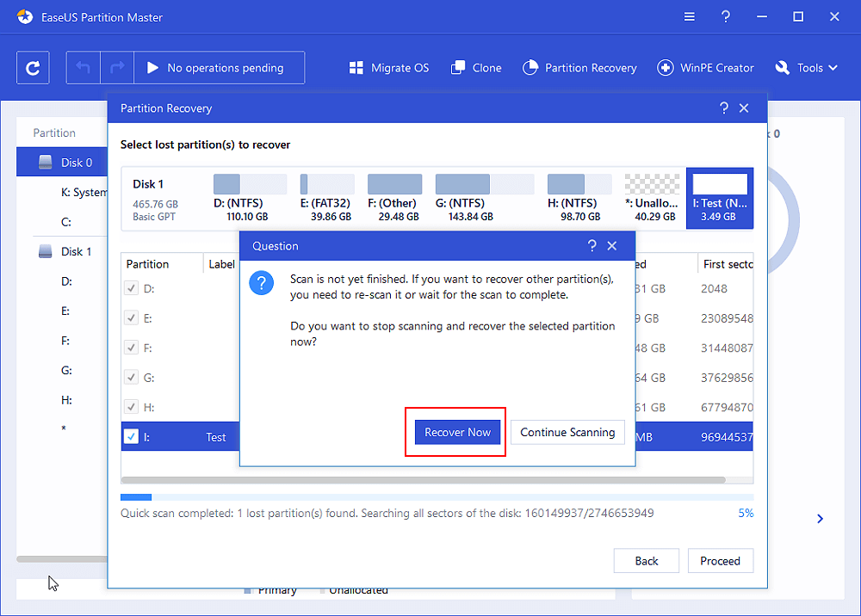This screenshot has height=616, width=861.
Task: Click the Back button
Action: [x=647, y=561]
